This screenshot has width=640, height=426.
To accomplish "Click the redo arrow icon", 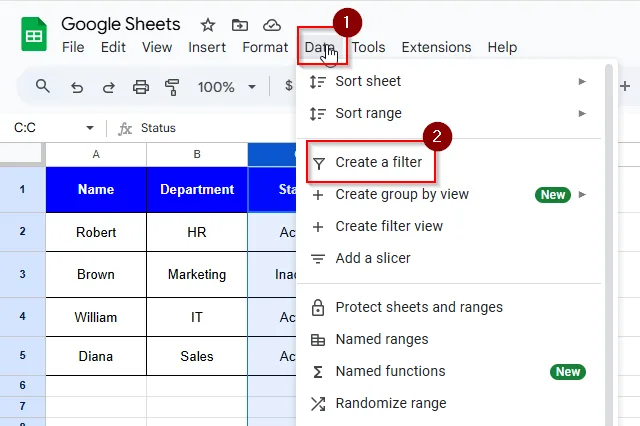I will 109,87.
